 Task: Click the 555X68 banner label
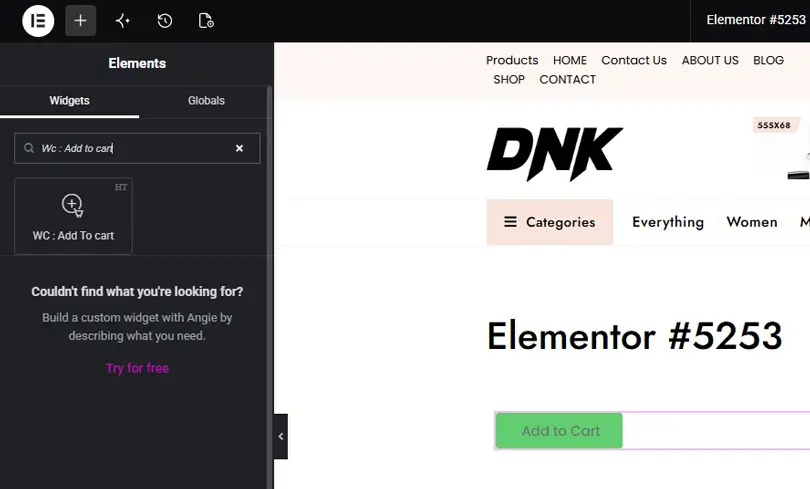[774, 125]
